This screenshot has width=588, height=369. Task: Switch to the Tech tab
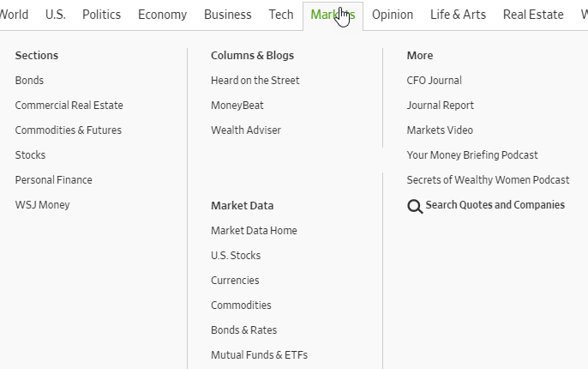pyautogui.click(x=280, y=15)
